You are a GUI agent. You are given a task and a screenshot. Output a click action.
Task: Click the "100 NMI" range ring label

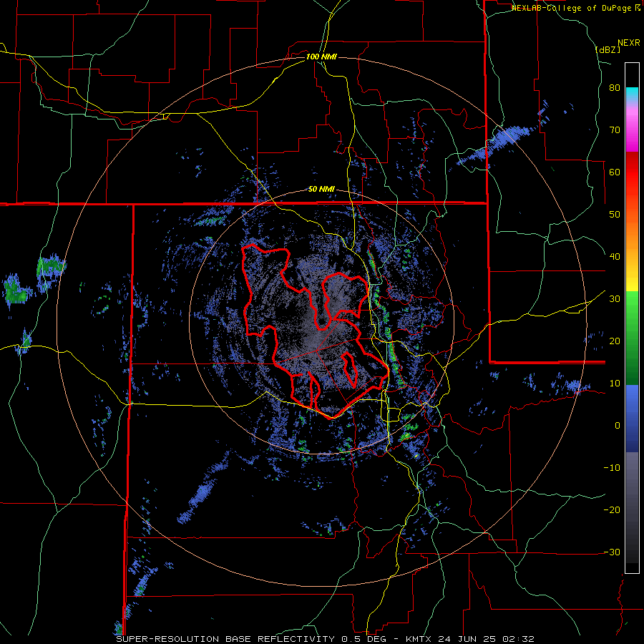click(x=321, y=57)
